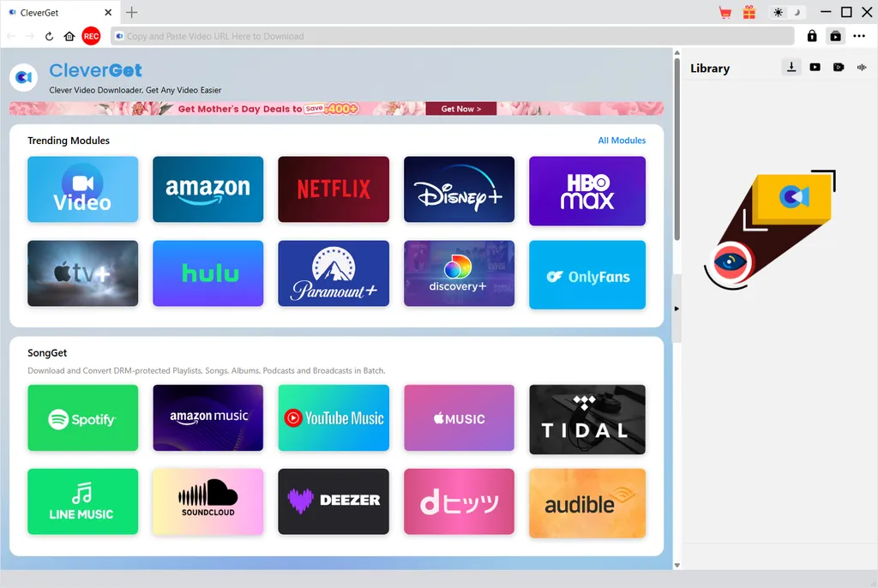Click the forward navigation arrow
Image resolution: width=878 pixels, height=588 pixels.
30,36
